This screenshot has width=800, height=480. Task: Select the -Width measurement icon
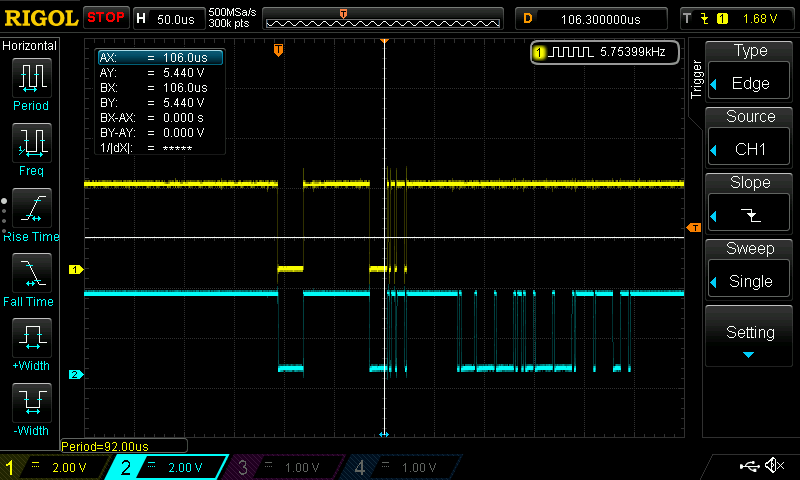click(31, 403)
